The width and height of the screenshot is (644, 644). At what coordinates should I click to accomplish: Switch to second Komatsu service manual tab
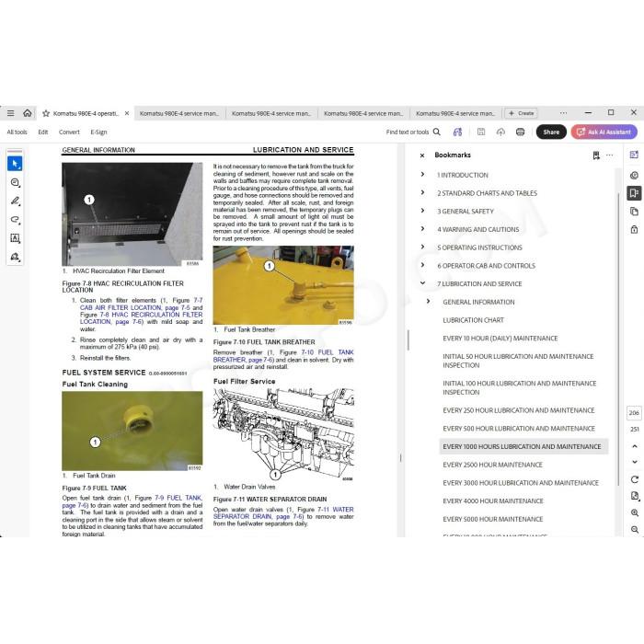[271, 113]
